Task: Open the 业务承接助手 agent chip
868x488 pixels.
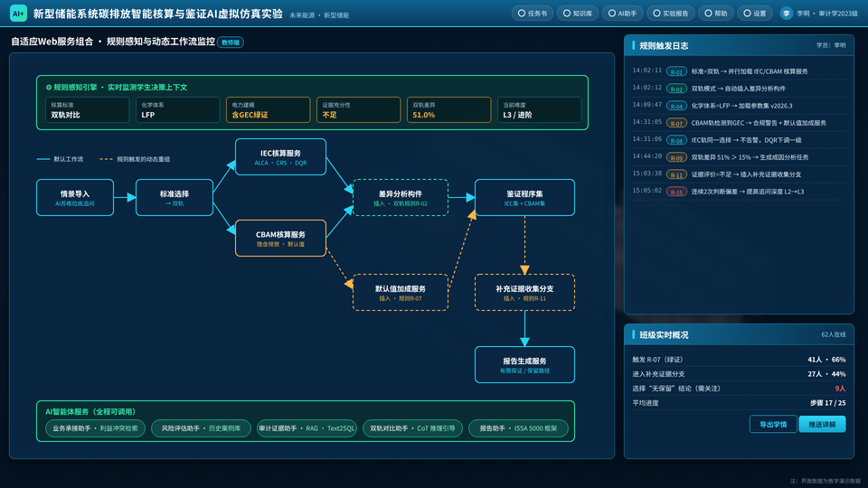Action: pyautogui.click(x=95, y=428)
